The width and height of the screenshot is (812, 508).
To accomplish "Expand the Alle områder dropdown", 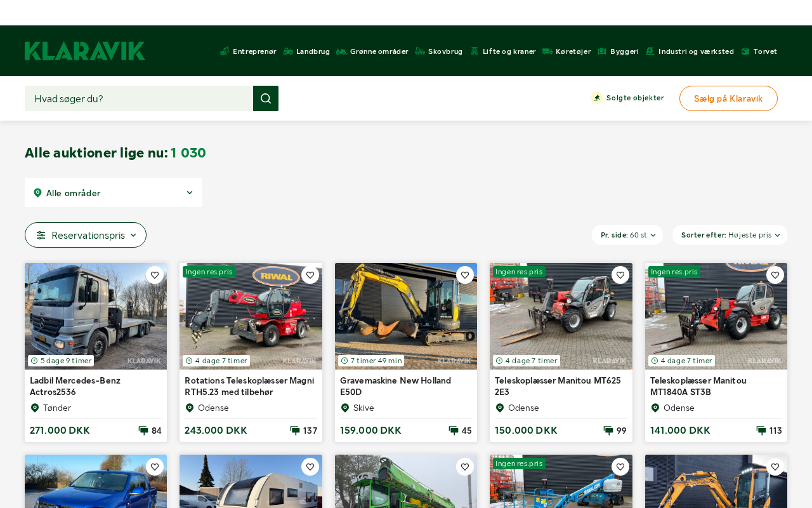I will (114, 192).
